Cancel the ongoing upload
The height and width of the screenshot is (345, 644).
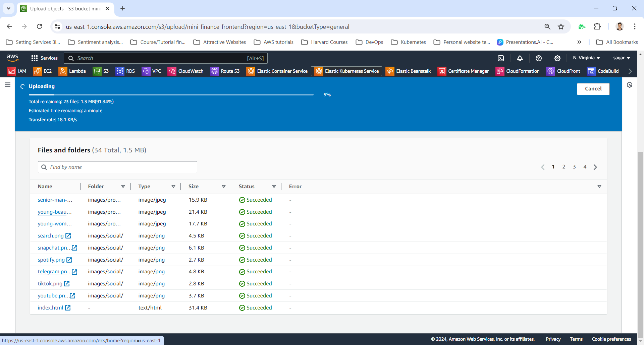pyautogui.click(x=593, y=89)
